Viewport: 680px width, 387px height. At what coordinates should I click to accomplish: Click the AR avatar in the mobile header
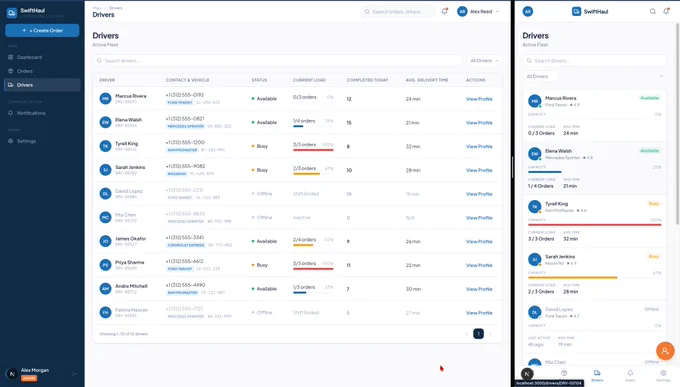tap(527, 11)
